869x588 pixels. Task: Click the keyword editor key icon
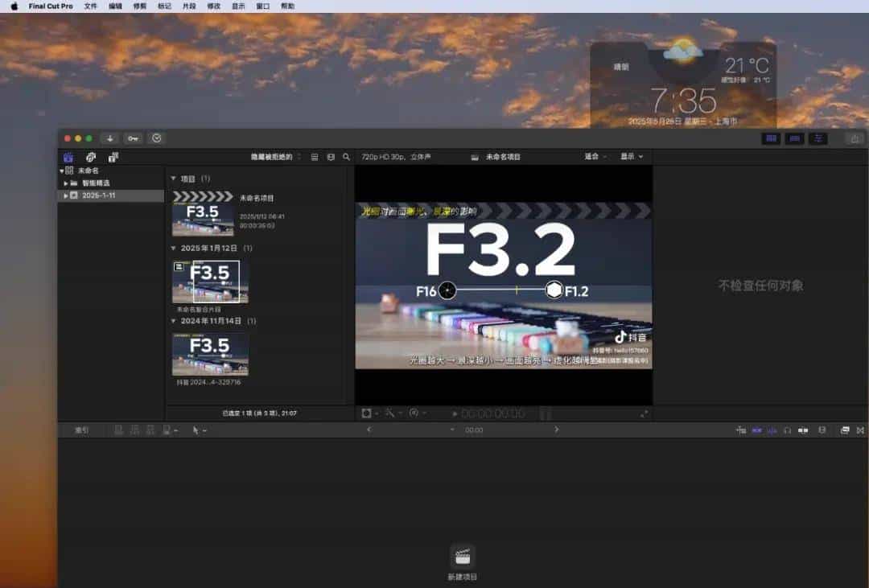pos(134,138)
